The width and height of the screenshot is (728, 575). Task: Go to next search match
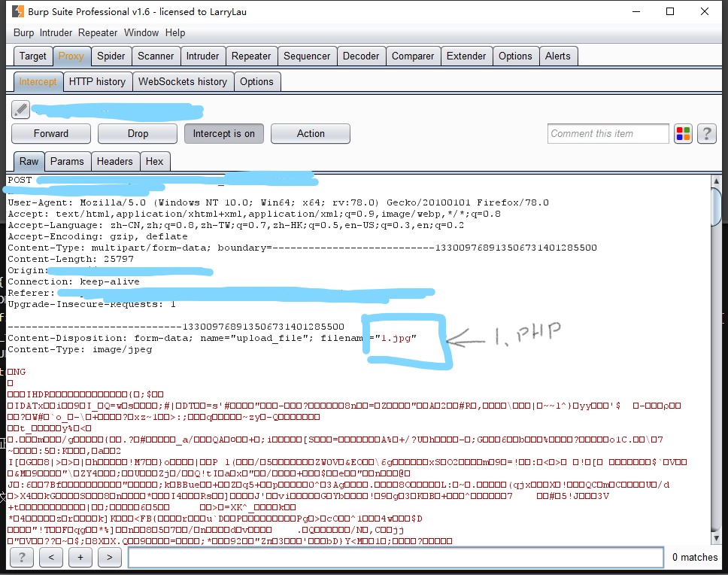[109, 557]
